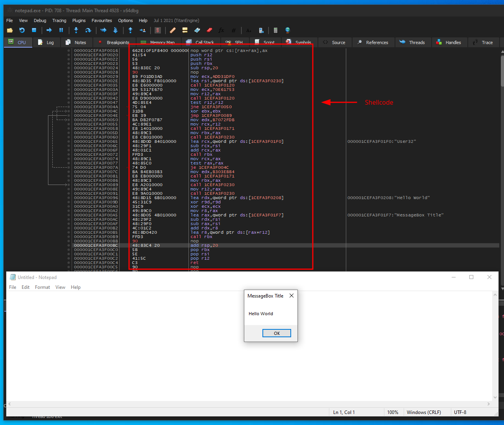
Task: Click the globe icon in toolbar
Action: tap(288, 30)
